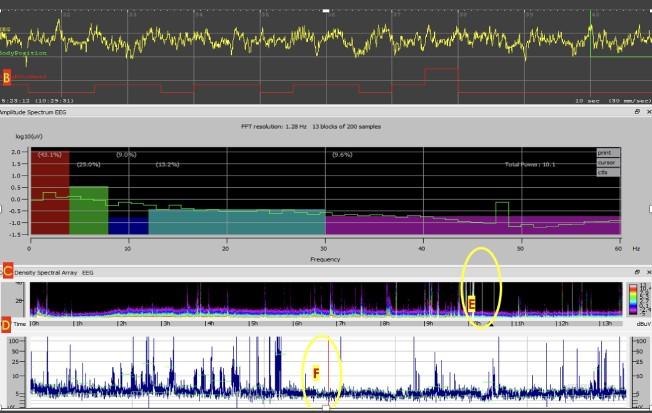Jump to the 5h mark on time axis
This screenshot has width=652, height=413.
pos(254,324)
